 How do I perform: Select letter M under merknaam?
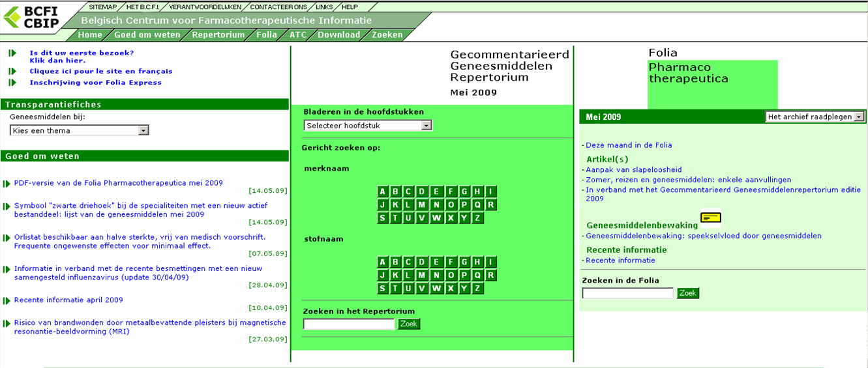tap(423, 205)
